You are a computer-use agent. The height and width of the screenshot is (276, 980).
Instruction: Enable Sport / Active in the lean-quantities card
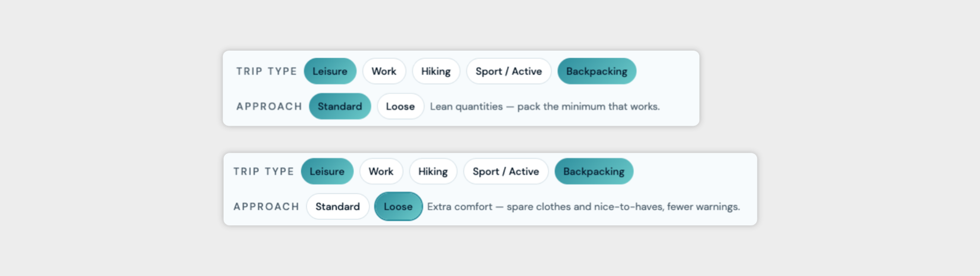click(509, 71)
